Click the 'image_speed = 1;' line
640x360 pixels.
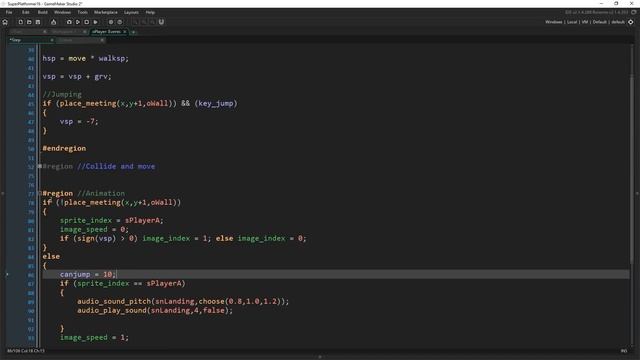click(x=94, y=337)
